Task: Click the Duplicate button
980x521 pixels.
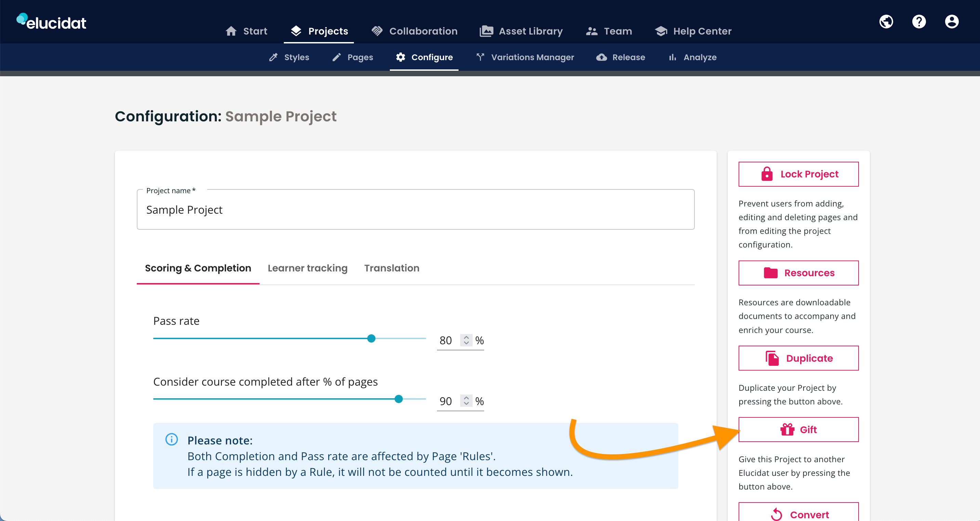Action: tap(798, 358)
